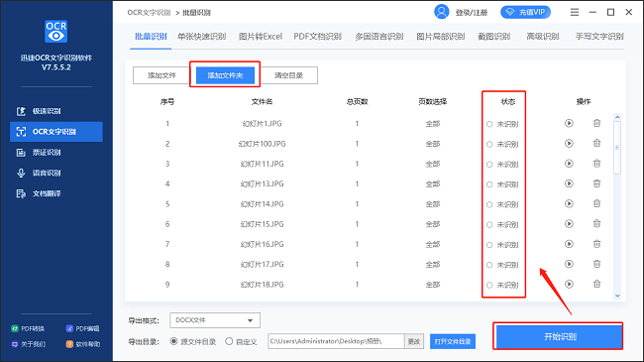Click the 打开文件目录 button
644x362 pixels.
[453, 341]
